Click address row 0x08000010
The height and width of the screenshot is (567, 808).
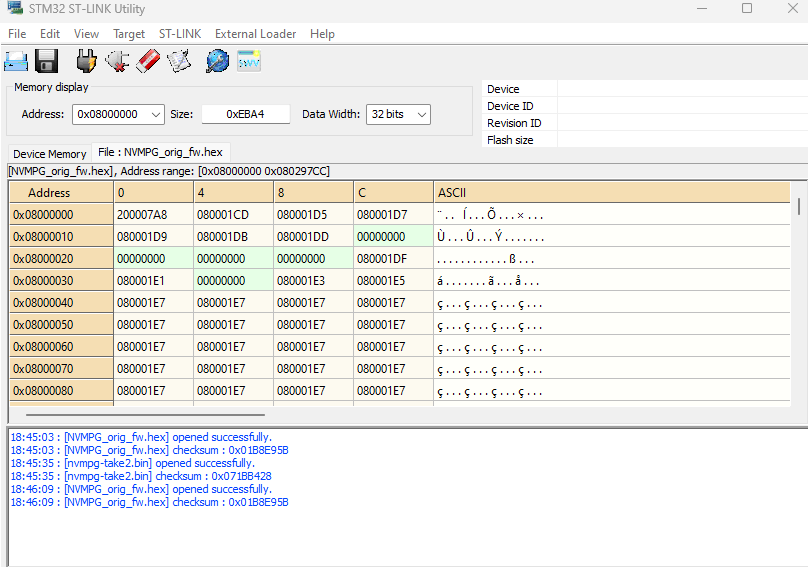coord(61,237)
